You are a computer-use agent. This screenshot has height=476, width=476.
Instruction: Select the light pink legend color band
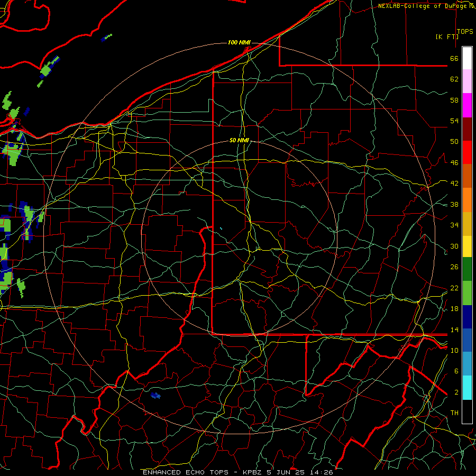467,81
